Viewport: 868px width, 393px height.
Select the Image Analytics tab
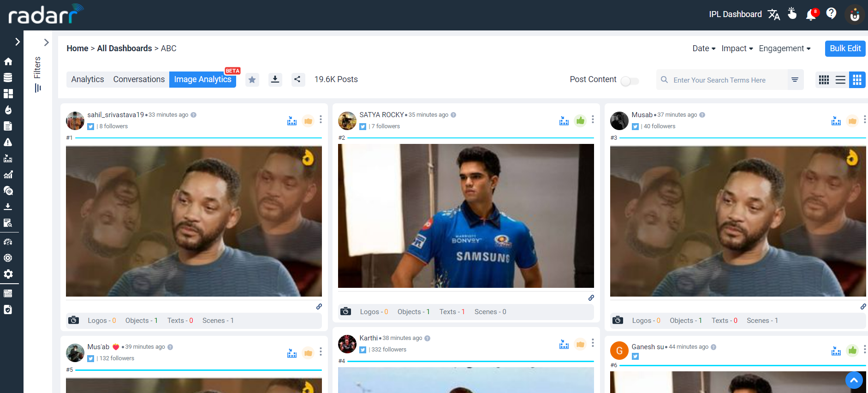[x=203, y=79]
